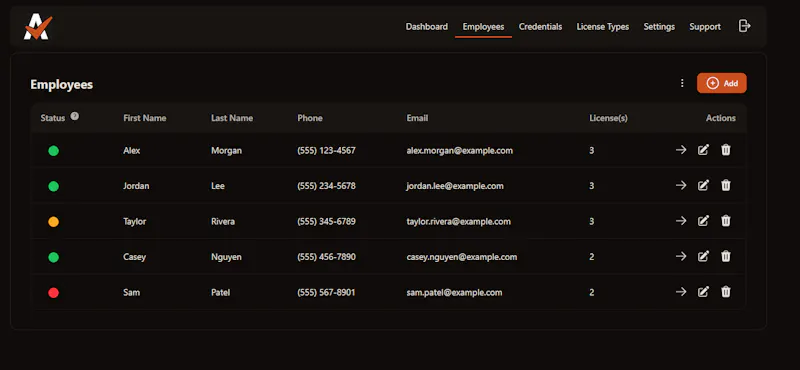This screenshot has width=800, height=370.
Task: Click the first name Taylor
Action: click(x=134, y=221)
